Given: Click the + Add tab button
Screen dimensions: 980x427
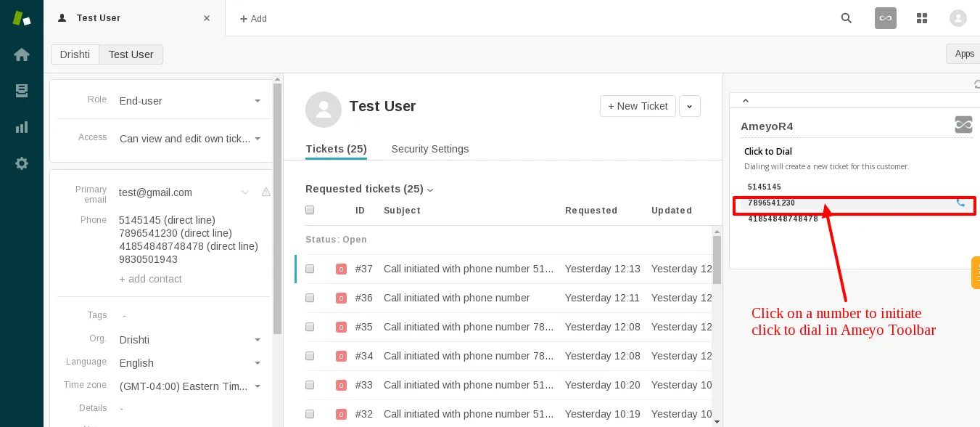Looking at the screenshot, I should tap(253, 19).
